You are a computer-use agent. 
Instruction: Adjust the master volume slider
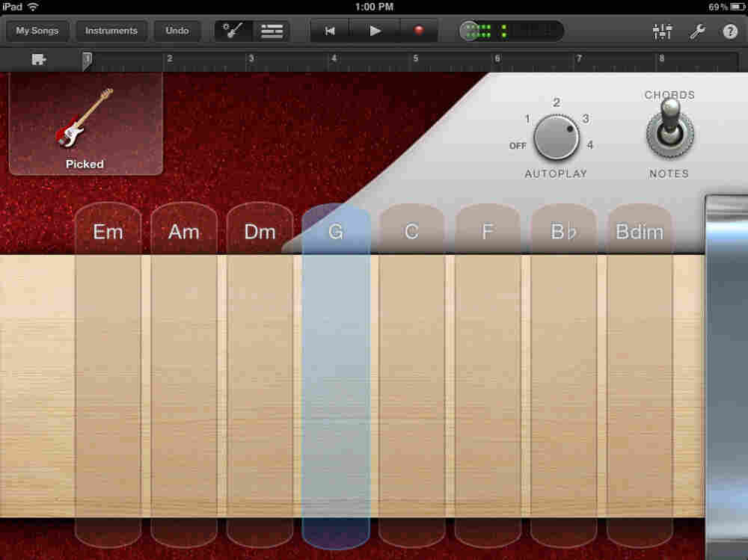[511, 31]
